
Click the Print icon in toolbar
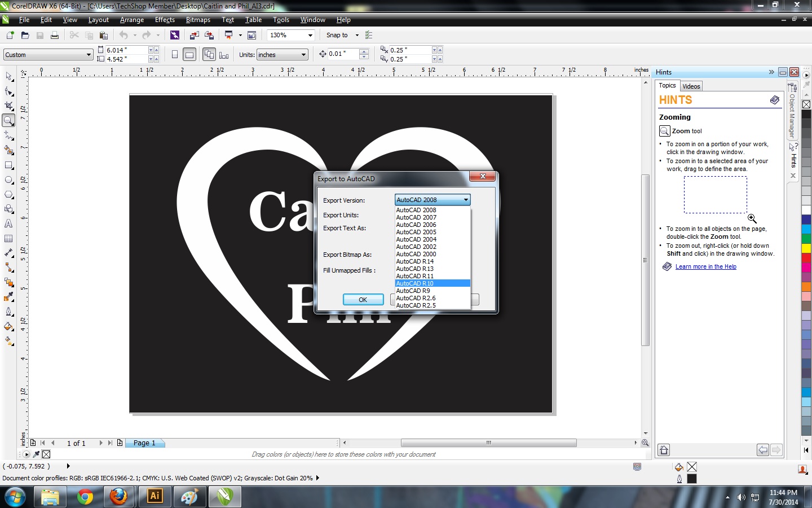(55, 35)
